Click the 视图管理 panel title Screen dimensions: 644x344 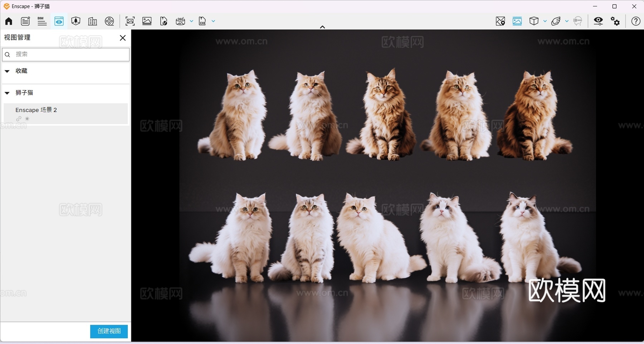[17, 38]
